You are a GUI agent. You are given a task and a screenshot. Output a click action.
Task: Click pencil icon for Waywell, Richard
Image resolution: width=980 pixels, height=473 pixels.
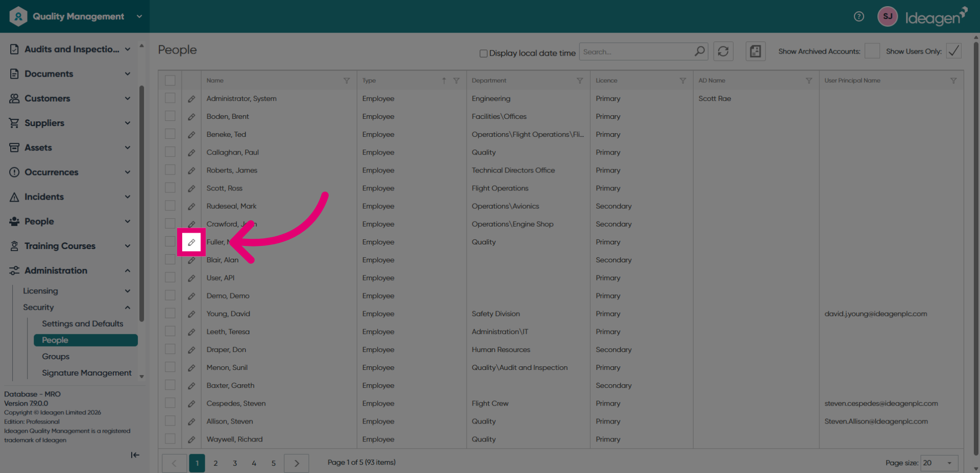click(x=191, y=440)
